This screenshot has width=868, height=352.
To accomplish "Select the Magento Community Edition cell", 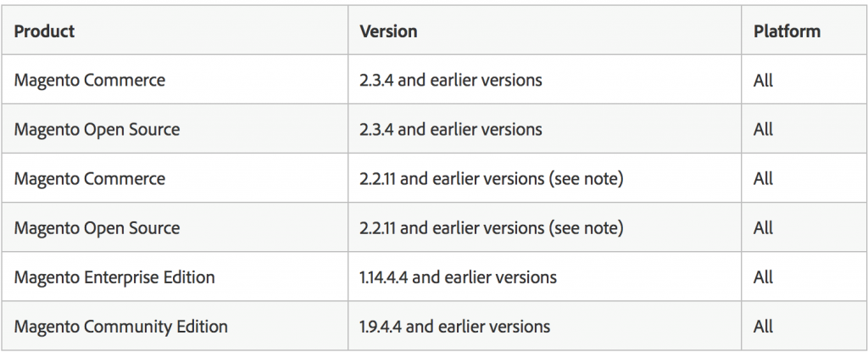I will (x=175, y=326).
